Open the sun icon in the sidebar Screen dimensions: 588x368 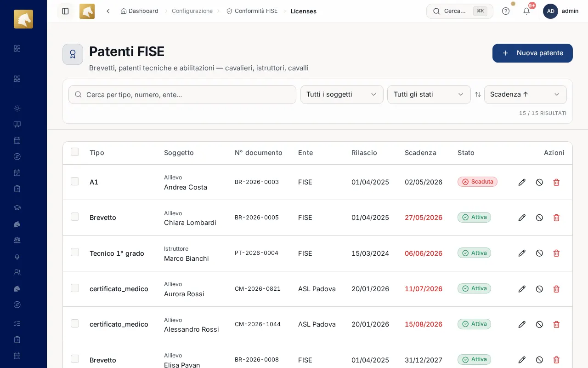17,108
